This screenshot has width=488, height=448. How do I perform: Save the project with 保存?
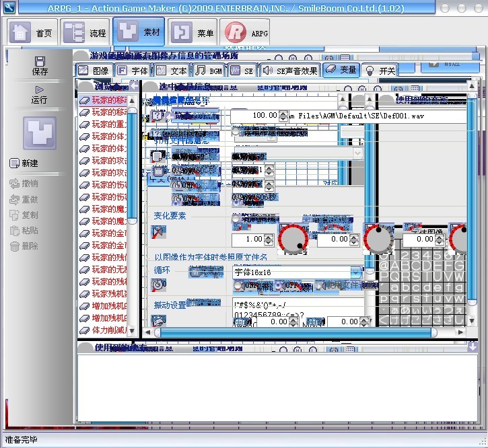click(40, 65)
